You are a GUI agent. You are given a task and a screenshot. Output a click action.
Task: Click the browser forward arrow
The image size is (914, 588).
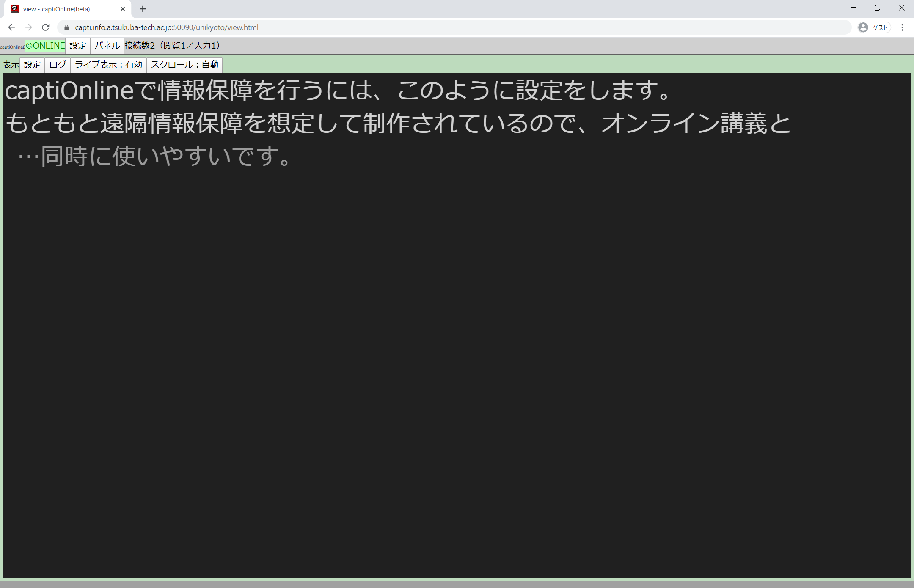(28, 27)
